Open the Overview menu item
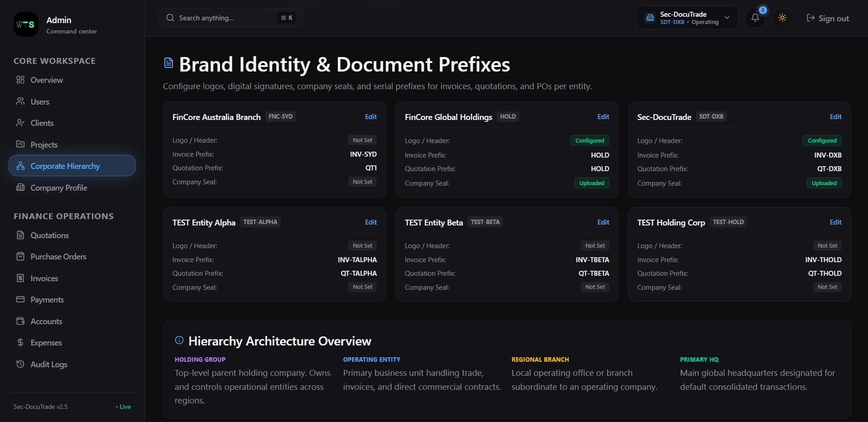The height and width of the screenshot is (422, 868). click(x=72, y=80)
